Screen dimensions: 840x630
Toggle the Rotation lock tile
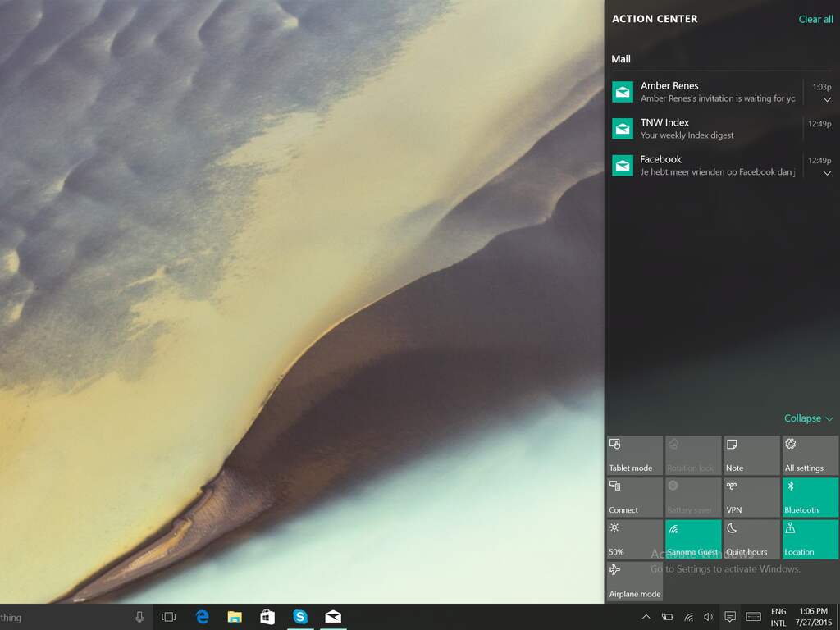(x=693, y=455)
